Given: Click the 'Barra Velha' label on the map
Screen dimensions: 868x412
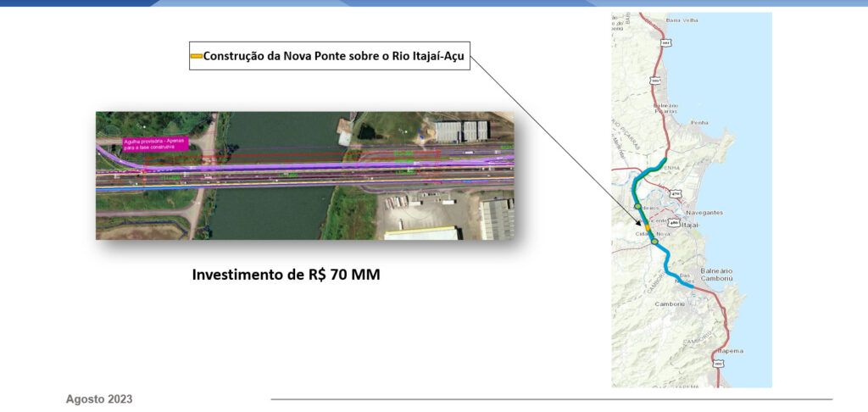Looking at the screenshot, I should 682,20.
